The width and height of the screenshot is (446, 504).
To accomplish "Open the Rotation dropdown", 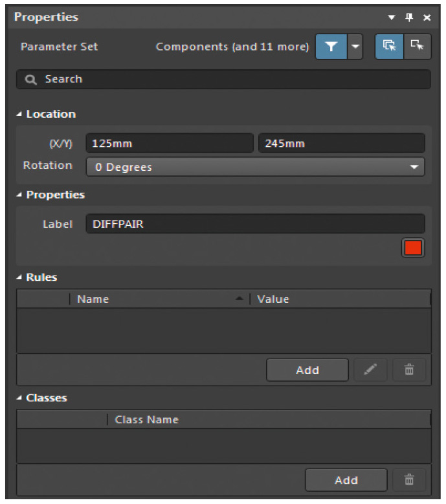I will 255,167.
